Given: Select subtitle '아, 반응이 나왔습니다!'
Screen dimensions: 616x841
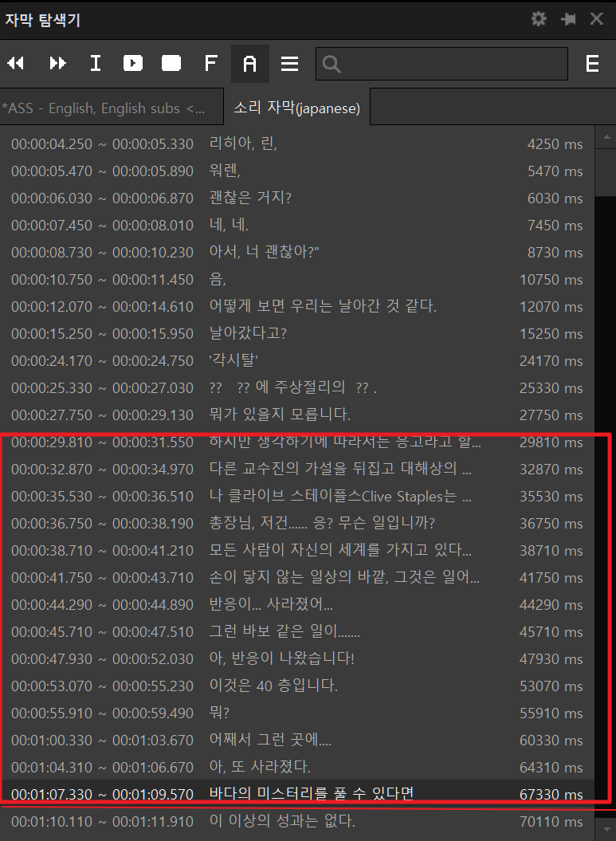Looking at the screenshot, I should pyautogui.click(x=297, y=658).
